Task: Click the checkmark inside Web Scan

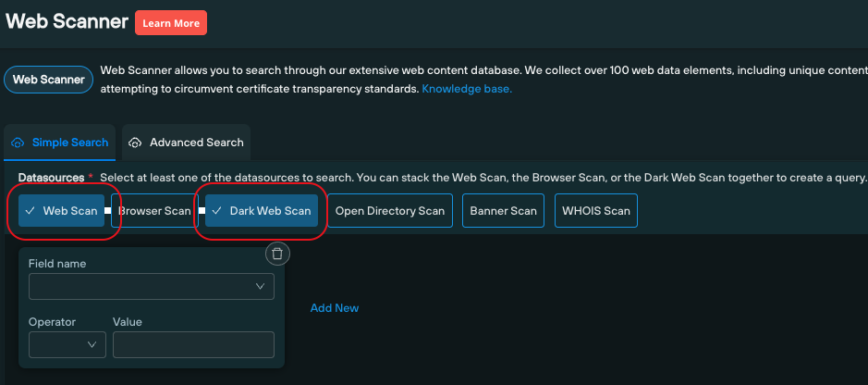Action: click(x=31, y=211)
